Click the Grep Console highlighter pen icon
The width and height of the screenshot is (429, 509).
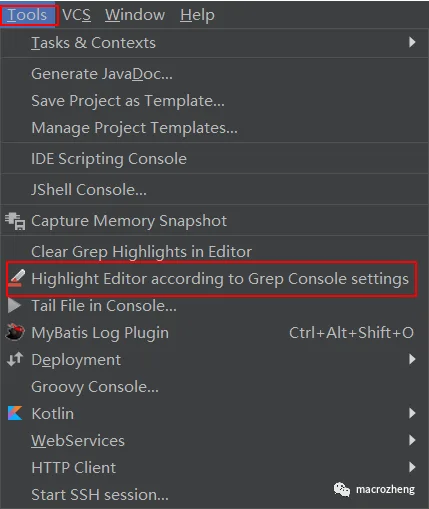17,278
